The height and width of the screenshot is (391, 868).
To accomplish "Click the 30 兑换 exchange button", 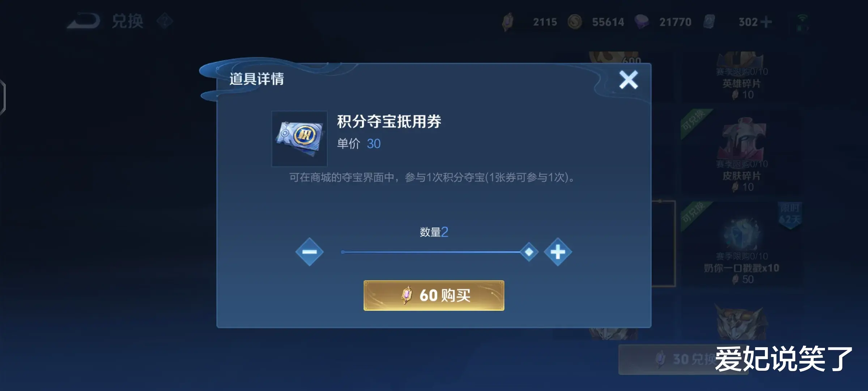I will (x=683, y=359).
